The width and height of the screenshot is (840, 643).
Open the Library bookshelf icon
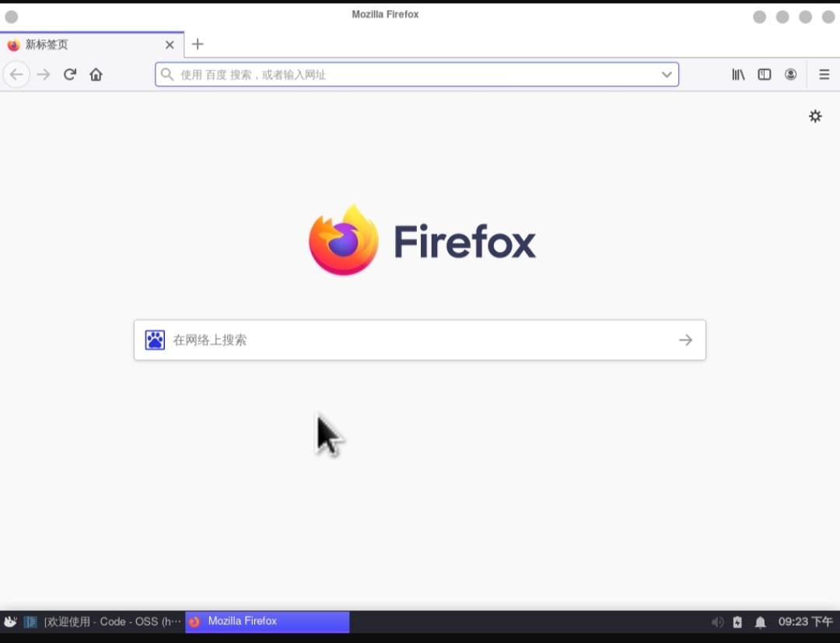[x=738, y=75]
